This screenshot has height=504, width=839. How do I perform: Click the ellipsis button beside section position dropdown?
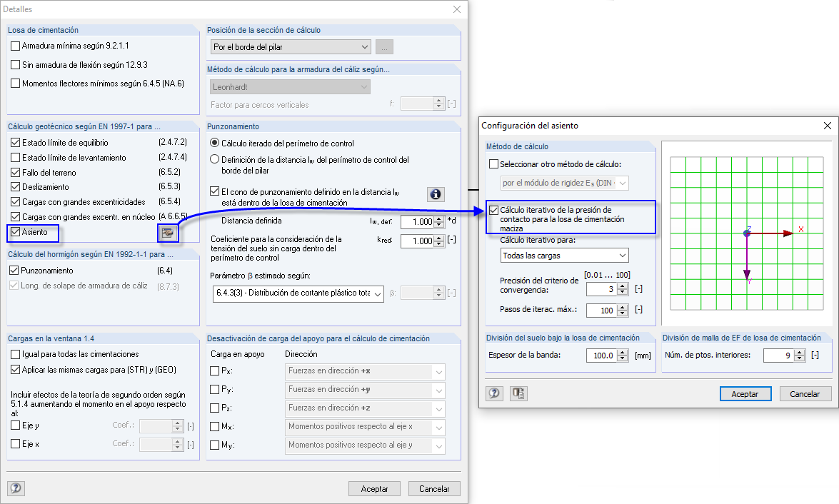pyautogui.click(x=384, y=46)
